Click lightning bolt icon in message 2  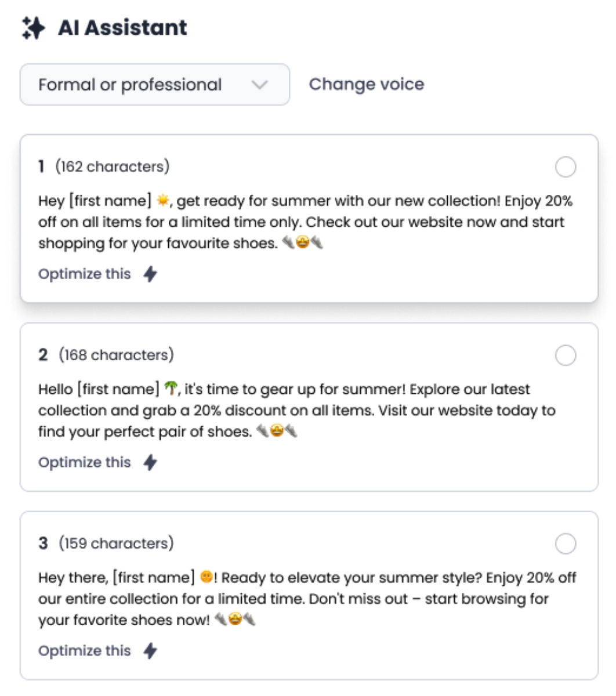(150, 462)
